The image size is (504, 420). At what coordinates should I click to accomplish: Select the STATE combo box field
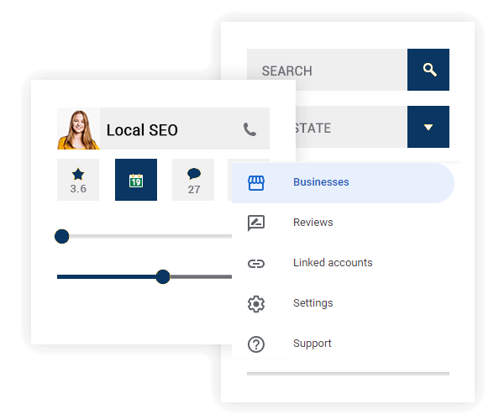point(351,127)
